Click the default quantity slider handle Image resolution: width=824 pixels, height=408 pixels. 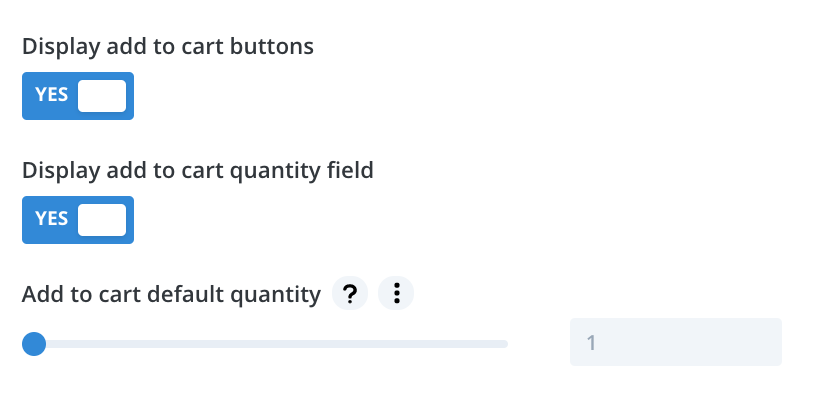pyautogui.click(x=34, y=344)
